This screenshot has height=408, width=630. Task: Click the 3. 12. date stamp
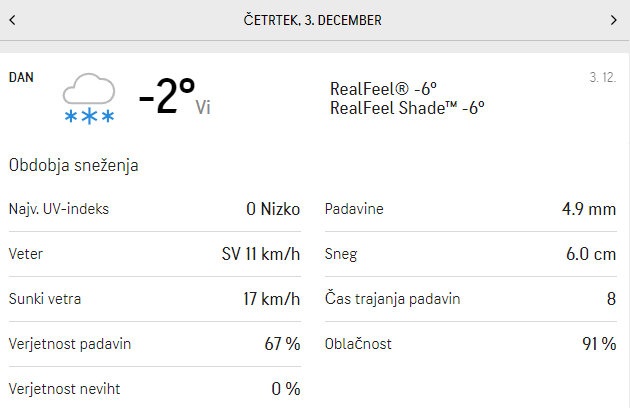(x=602, y=77)
